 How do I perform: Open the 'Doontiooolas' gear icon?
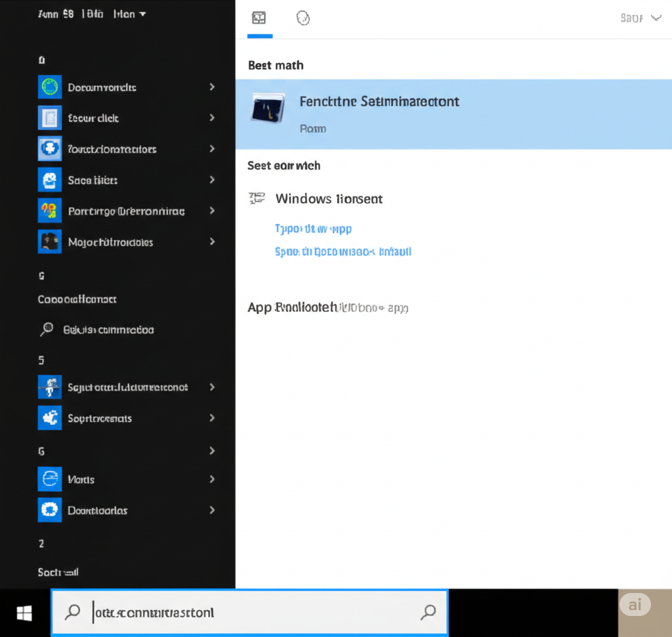50,510
